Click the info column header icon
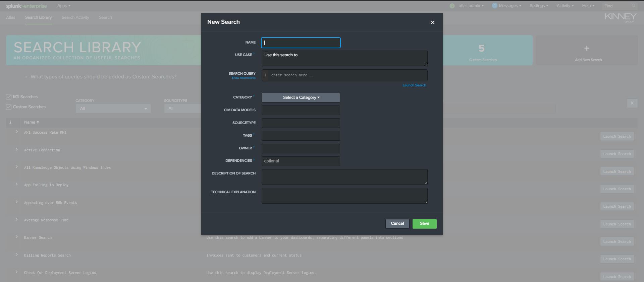 (x=10, y=122)
